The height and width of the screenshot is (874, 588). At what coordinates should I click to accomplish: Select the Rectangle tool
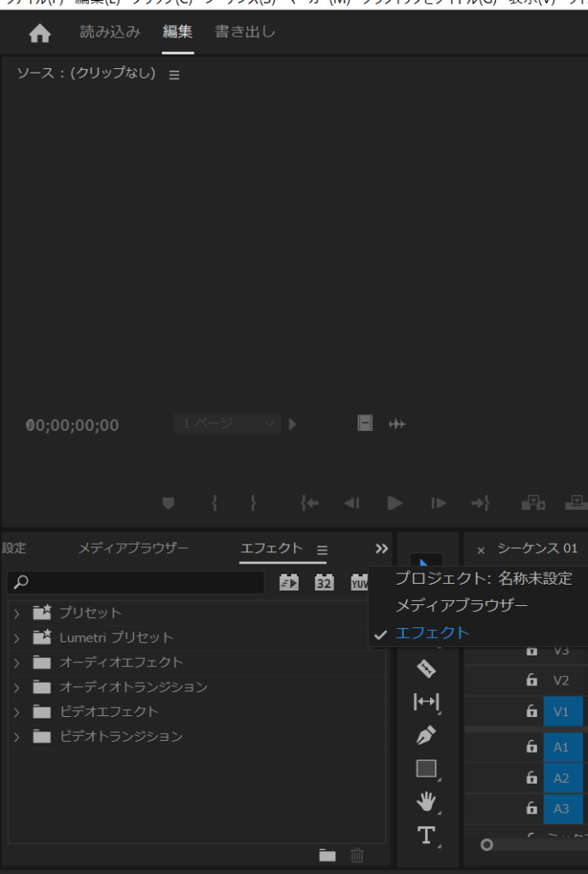pos(426,768)
